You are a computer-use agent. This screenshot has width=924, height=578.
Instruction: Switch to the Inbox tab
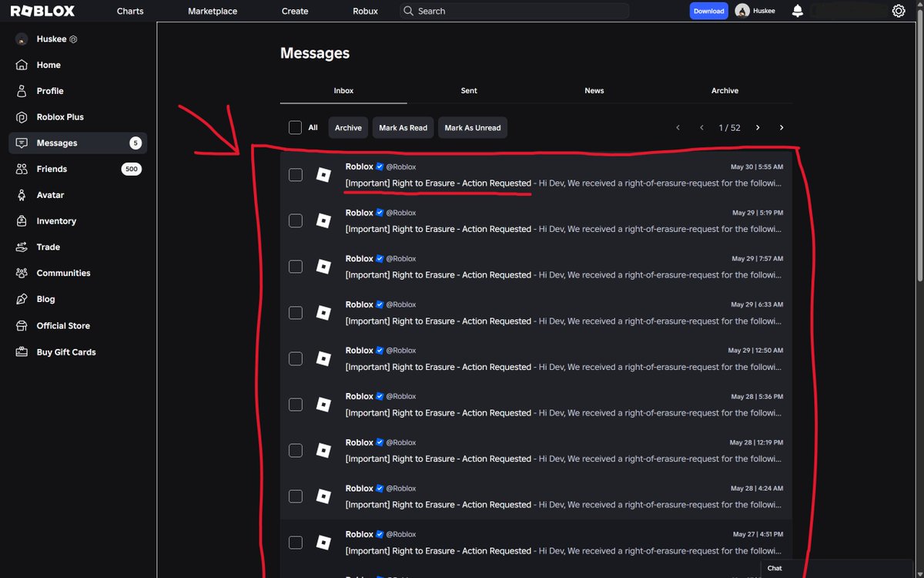[x=343, y=91]
